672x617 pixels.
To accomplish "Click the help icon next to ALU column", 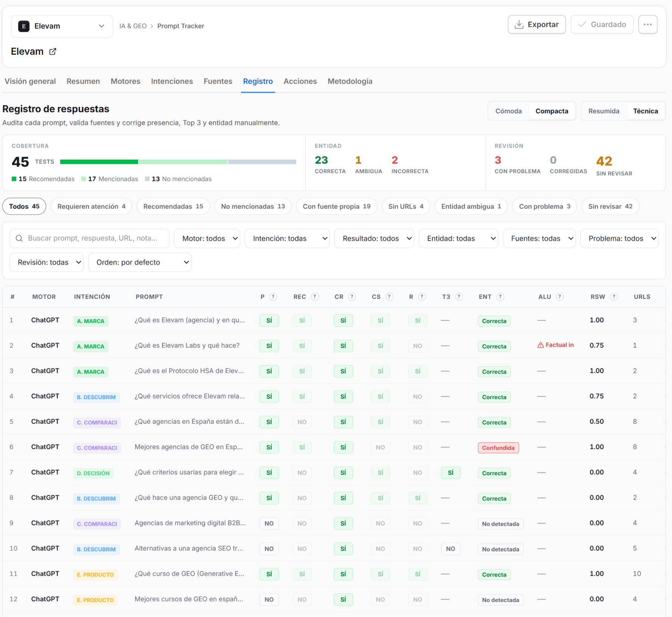I will (x=560, y=297).
